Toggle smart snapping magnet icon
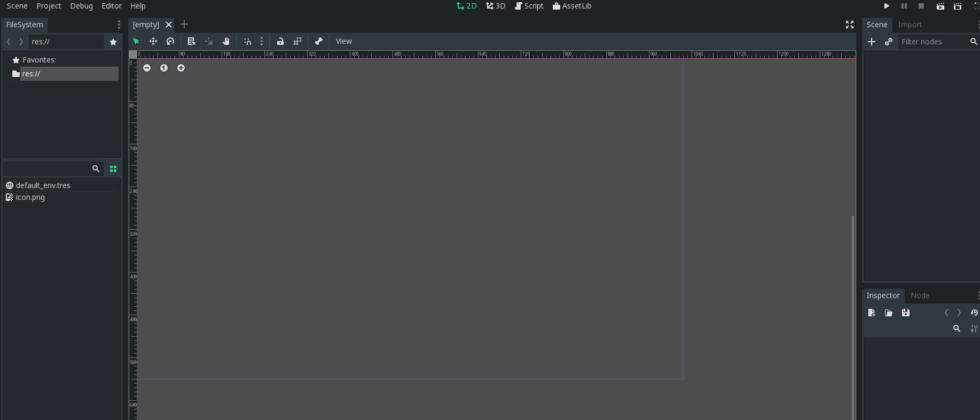This screenshot has width=980, height=420. pos(248,41)
